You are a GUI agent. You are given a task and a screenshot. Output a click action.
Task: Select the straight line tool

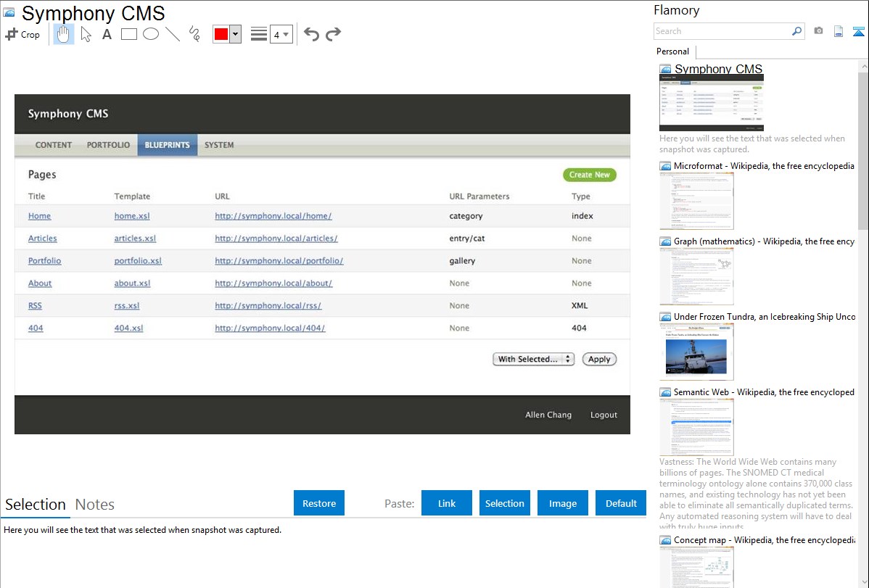[x=173, y=34]
